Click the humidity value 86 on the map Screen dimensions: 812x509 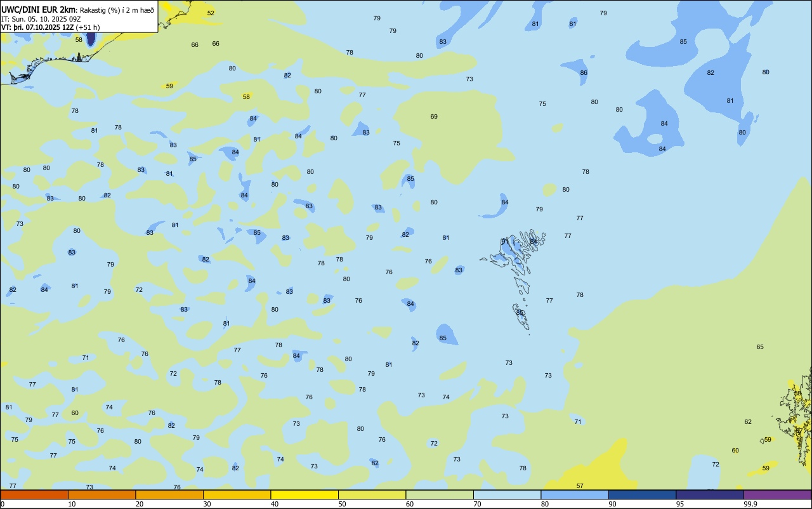[584, 72]
